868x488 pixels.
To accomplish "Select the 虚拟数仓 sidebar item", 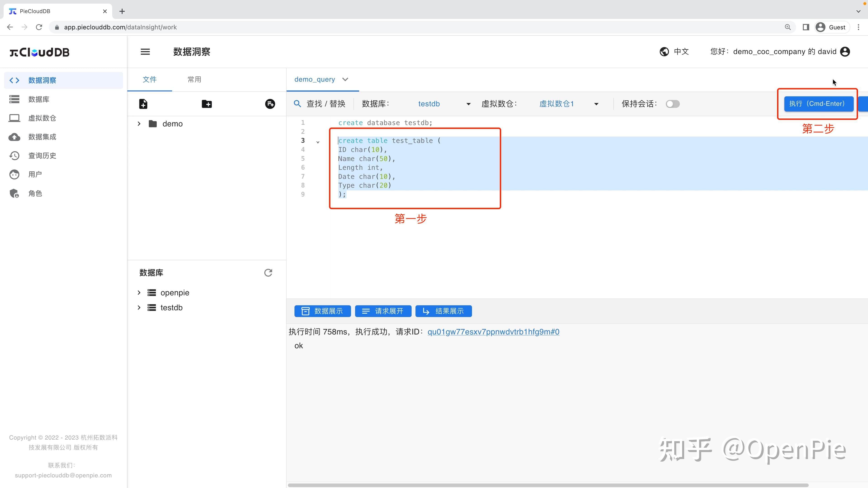I will coord(43,118).
